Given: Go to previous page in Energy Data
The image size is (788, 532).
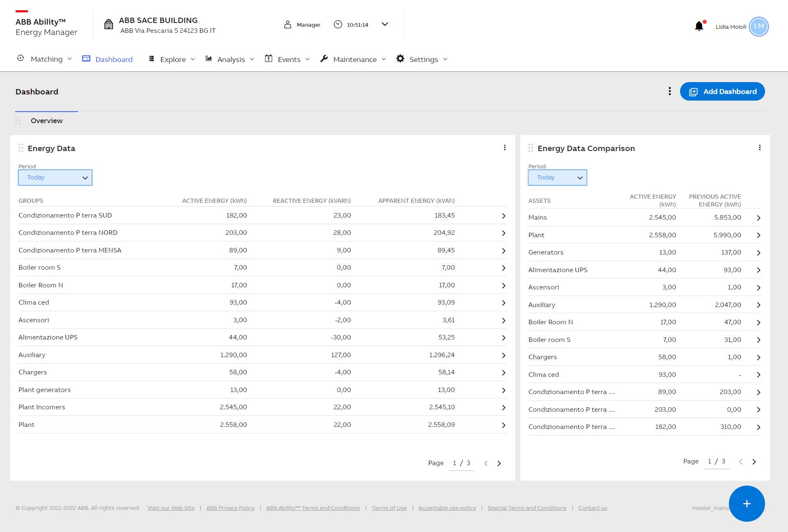Looking at the screenshot, I should pyautogui.click(x=486, y=463).
